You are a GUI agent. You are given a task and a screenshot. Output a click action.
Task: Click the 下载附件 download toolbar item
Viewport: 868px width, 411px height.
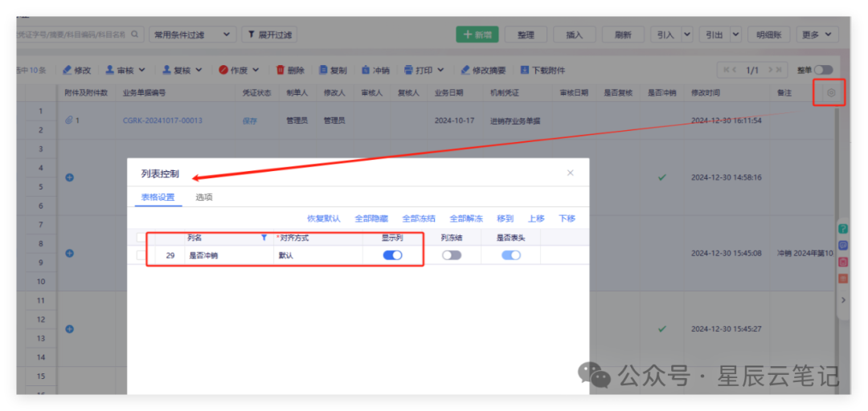point(542,71)
